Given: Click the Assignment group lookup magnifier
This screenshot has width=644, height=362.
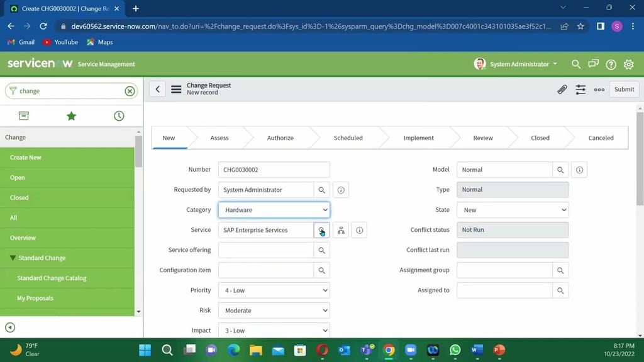Looking at the screenshot, I should (x=561, y=270).
